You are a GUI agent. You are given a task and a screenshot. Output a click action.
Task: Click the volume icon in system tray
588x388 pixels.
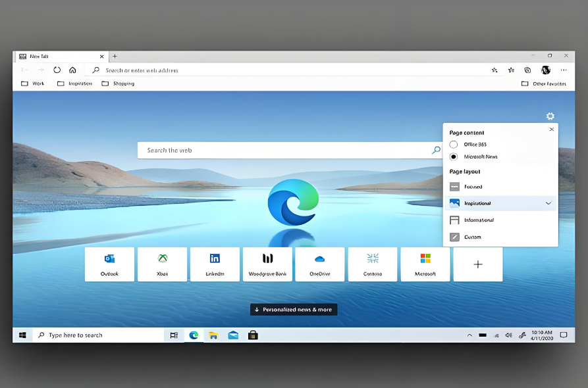coord(508,335)
